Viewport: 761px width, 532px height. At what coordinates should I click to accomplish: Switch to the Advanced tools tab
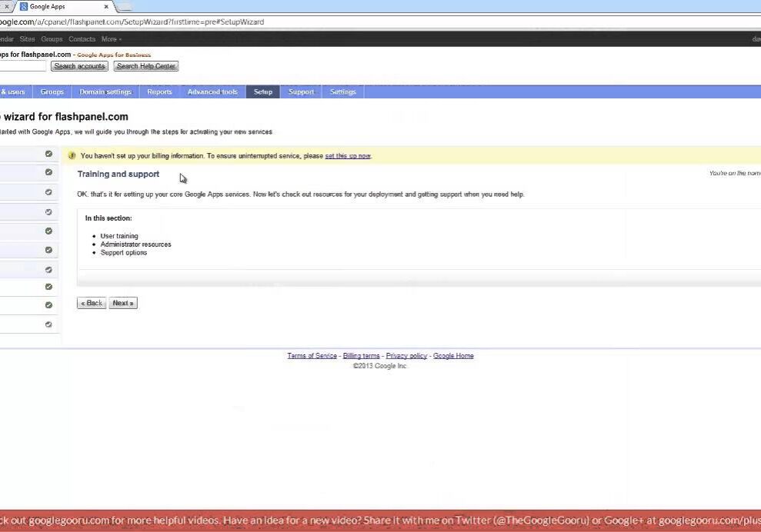[x=212, y=91]
